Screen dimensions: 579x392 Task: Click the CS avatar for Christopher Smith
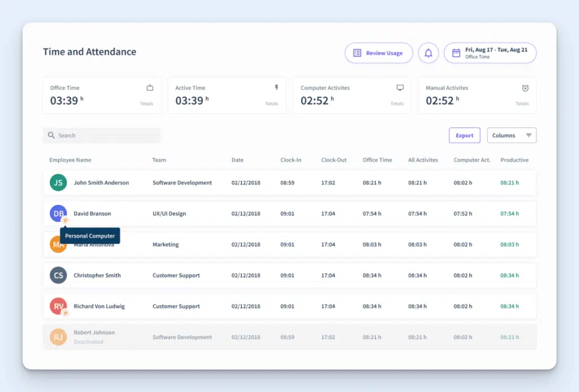click(58, 275)
